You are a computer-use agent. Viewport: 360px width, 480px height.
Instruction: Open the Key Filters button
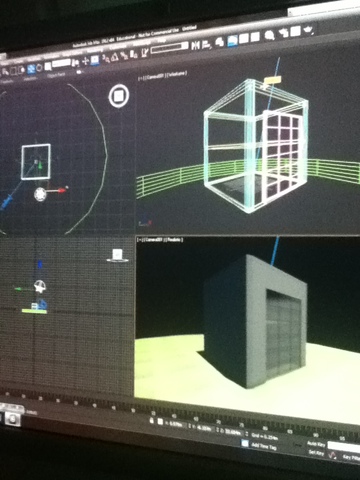351,457
